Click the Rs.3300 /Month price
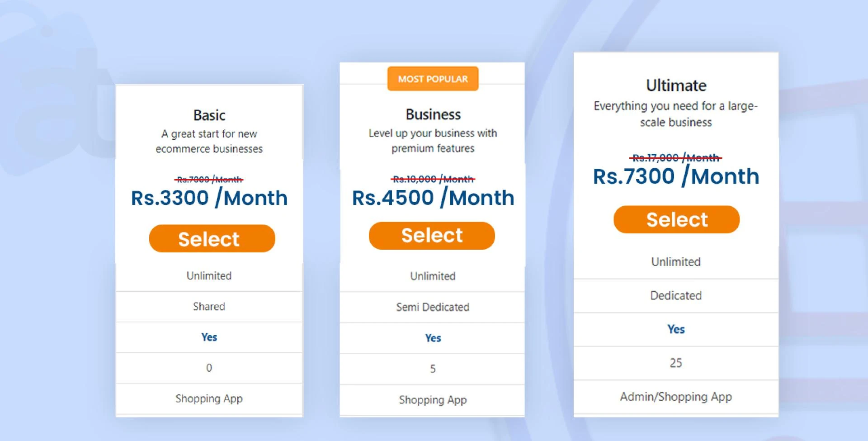The height and width of the screenshot is (441, 868). pyautogui.click(x=209, y=198)
